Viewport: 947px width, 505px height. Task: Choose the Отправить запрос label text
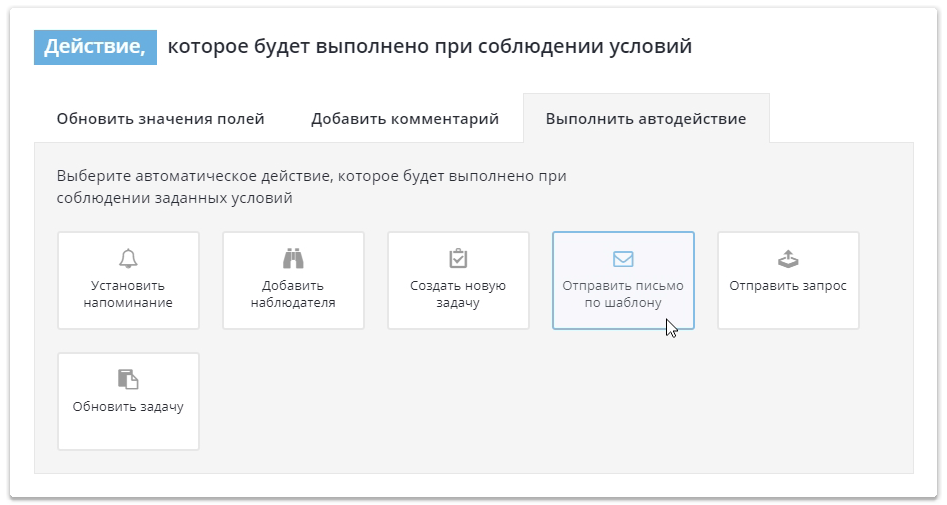click(788, 286)
